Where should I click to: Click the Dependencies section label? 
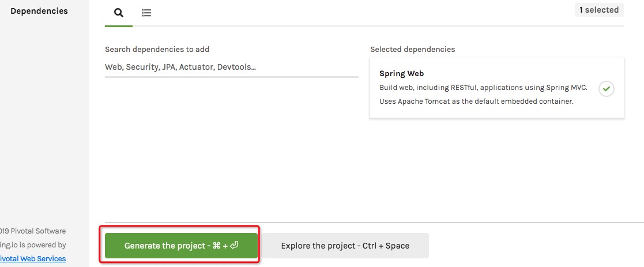click(x=39, y=11)
